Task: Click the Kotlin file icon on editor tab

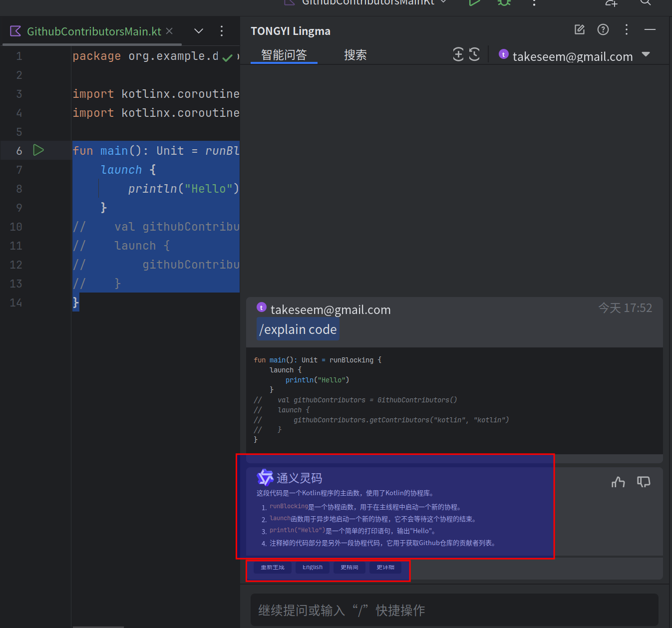Action: [15, 31]
